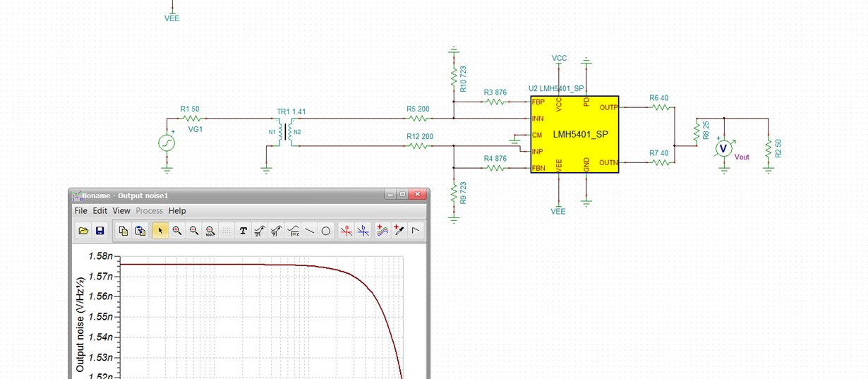Open file icon in Output noise toolbar

[x=83, y=231]
